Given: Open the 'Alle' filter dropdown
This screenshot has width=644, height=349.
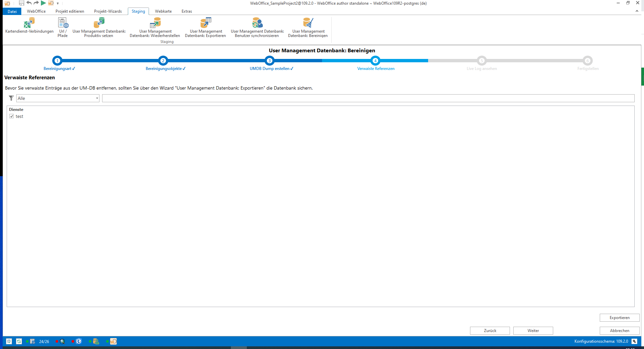Looking at the screenshot, I should [58, 98].
